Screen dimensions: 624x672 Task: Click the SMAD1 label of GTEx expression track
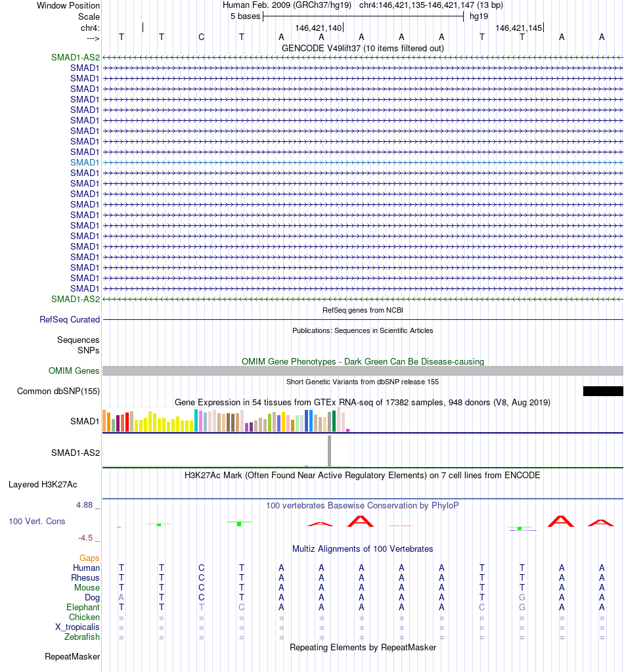coord(85,421)
